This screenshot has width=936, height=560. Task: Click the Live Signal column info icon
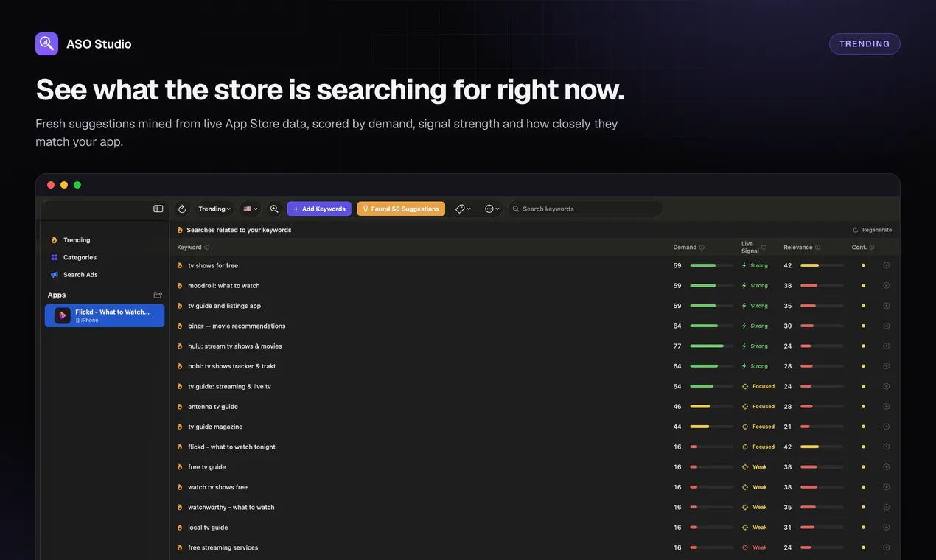point(764,248)
